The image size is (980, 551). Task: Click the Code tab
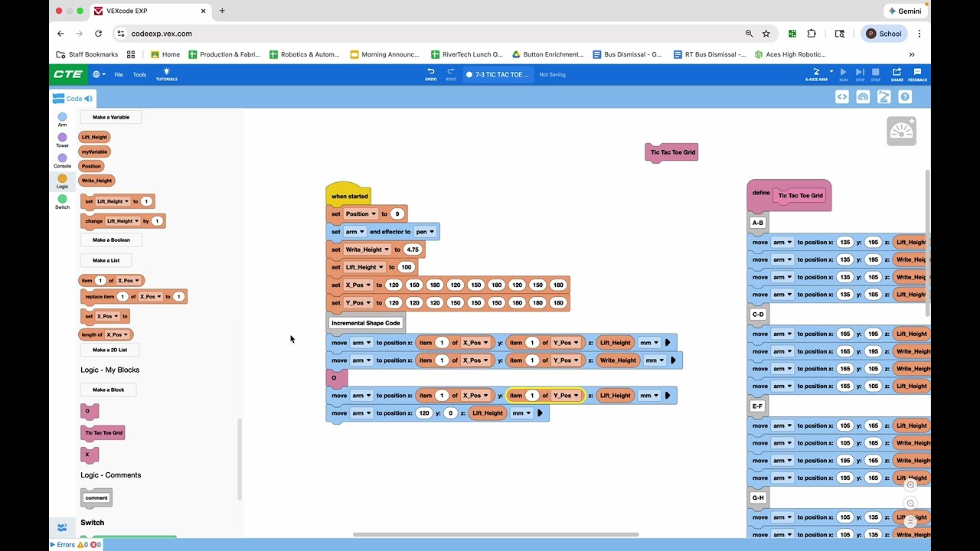tap(73, 99)
